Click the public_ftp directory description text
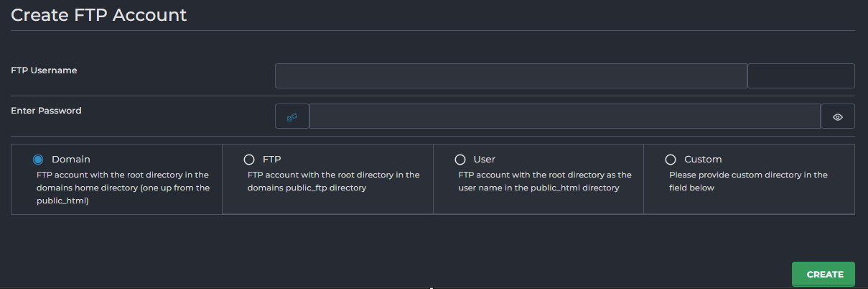This screenshot has height=289, width=868. pos(333,181)
